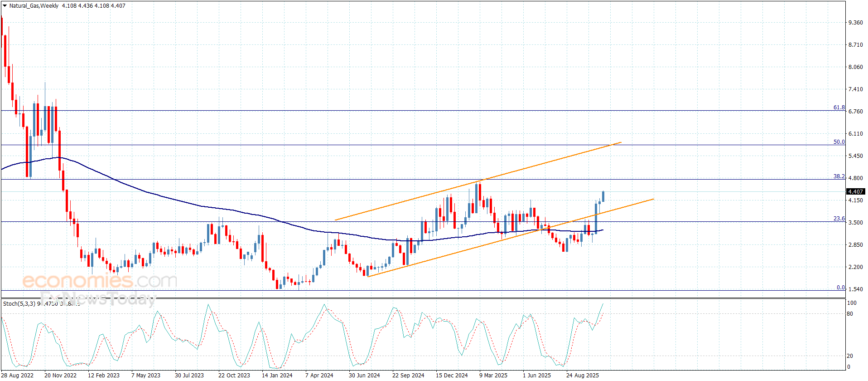Click the 9.360 price axis label
This screenshot has width=868, height=381.
(x=855, y=23)
